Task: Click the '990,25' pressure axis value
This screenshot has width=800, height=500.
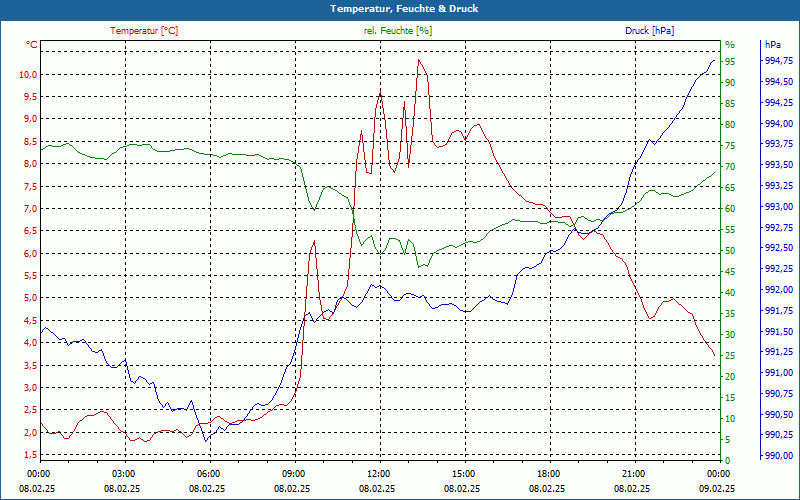Action: [779, 435]
